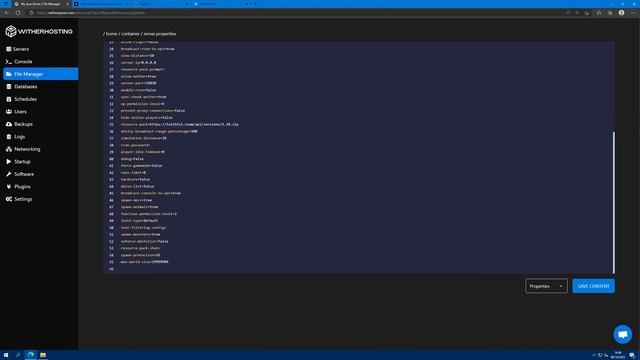Image resolution: width=640 pixels, height=360 pixels.
Task: Click the spawn-animals=true line
Action: [139, 207]
